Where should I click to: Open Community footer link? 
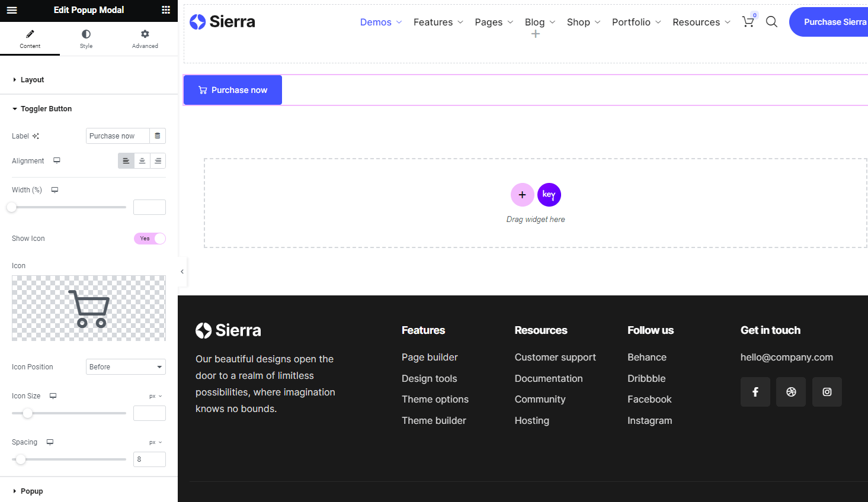click(x=540, y=400)
